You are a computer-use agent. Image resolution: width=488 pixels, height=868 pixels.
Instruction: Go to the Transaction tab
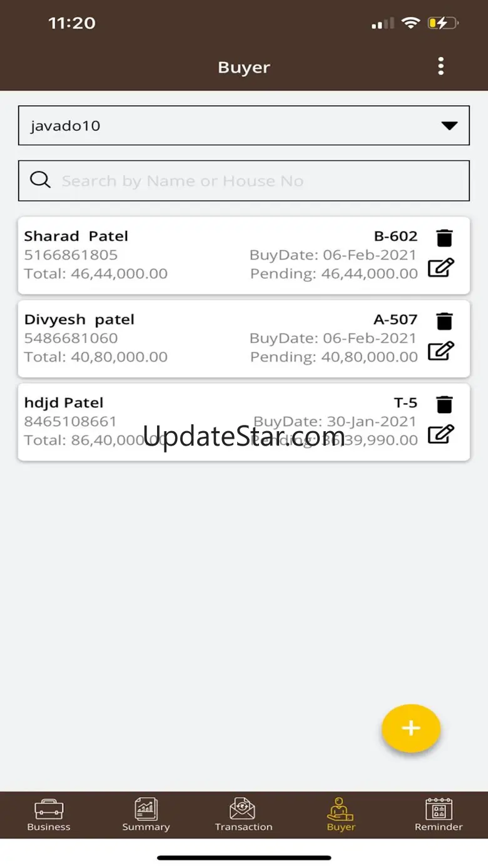pos(243,815)
